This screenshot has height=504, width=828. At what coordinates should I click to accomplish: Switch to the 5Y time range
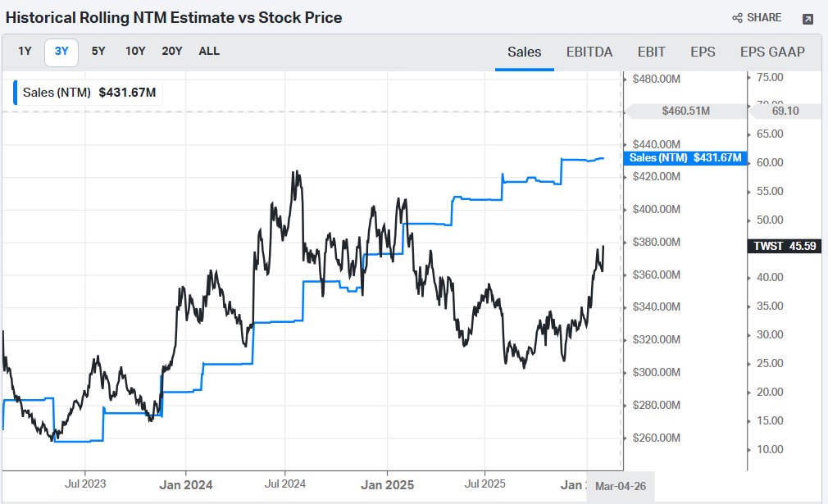[98, 51]
